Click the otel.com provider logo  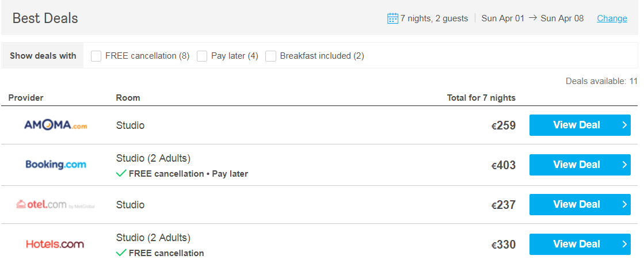pyautogui.click(x=55, y=204)
